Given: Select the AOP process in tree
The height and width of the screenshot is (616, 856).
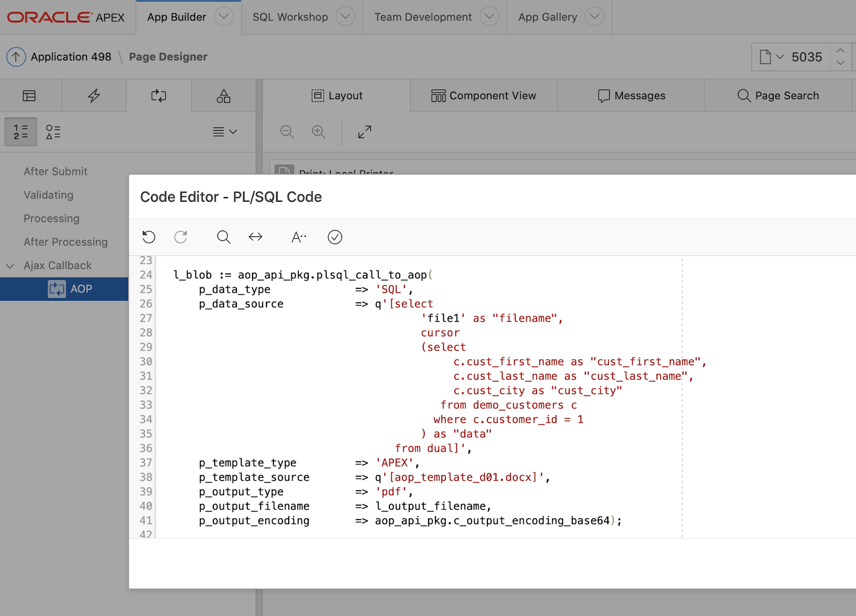Looking at the screenshot, I should click(64, 289).
